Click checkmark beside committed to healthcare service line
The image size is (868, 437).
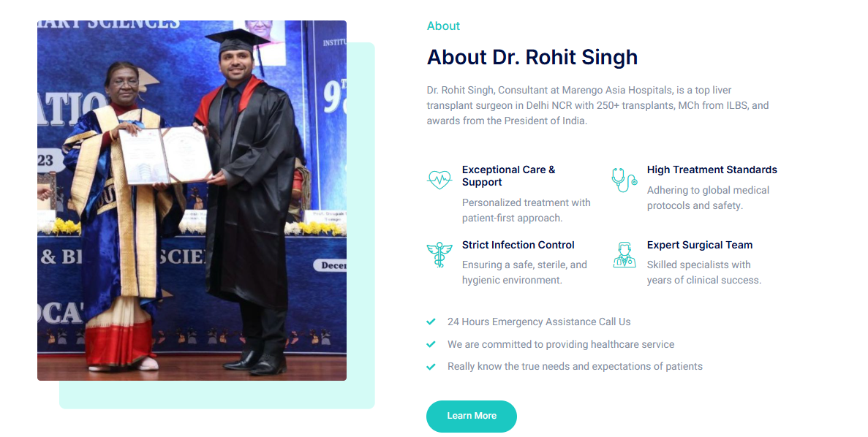tap(431, 344)
